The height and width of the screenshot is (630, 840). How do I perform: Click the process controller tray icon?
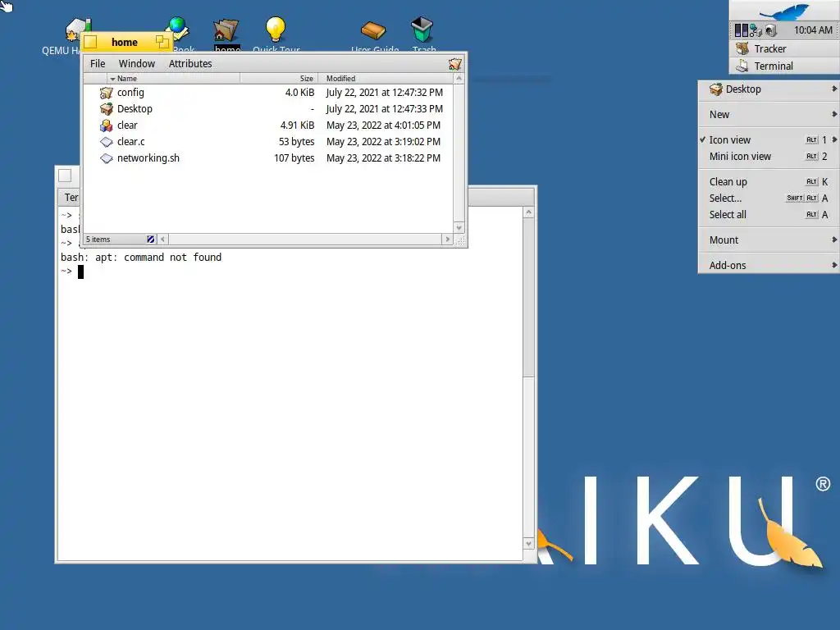click(741, 30)
